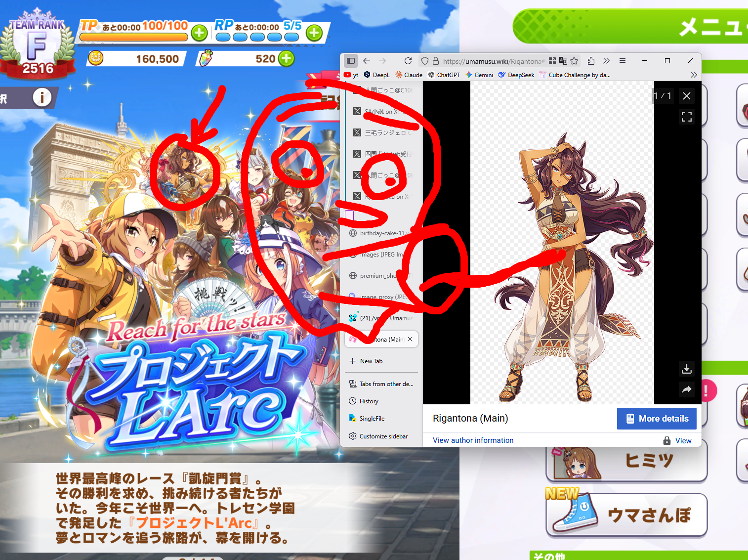Enter fullscreen in image viewer
748x560 pixels.
[687, 117]
